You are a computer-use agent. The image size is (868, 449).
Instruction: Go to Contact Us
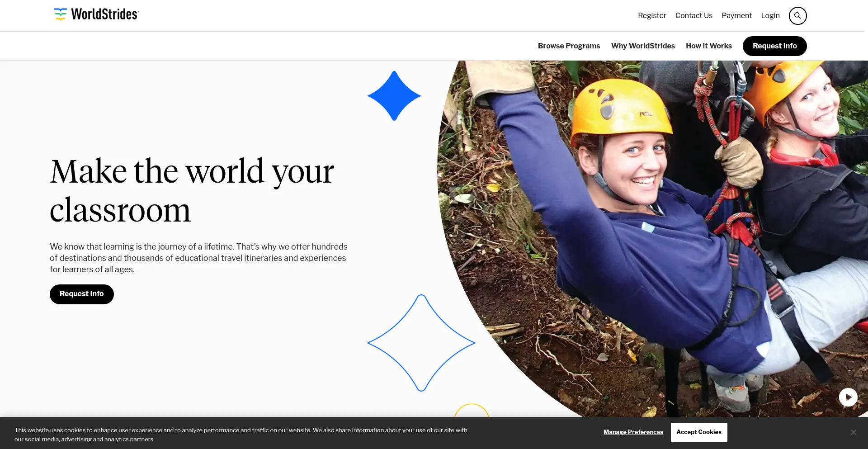coord(693,15)
